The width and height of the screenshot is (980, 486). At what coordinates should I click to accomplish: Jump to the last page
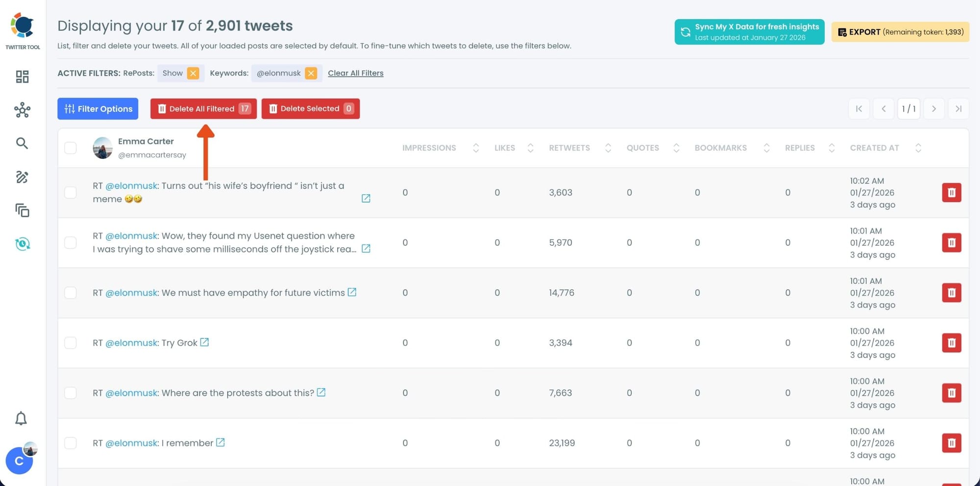coord(958,108)
